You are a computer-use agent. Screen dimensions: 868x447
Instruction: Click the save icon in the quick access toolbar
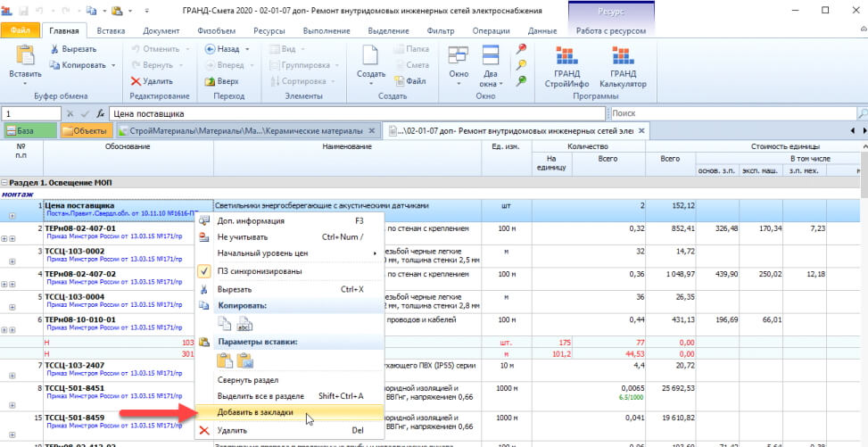tap(23, 11)
